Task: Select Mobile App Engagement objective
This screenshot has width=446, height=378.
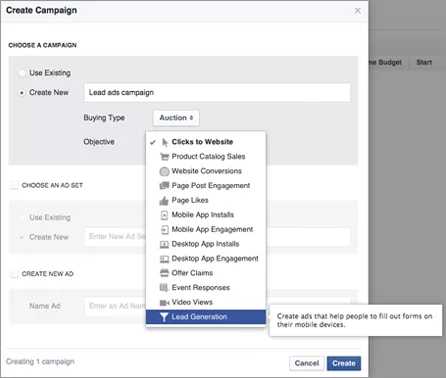Action: click(206, 230)
